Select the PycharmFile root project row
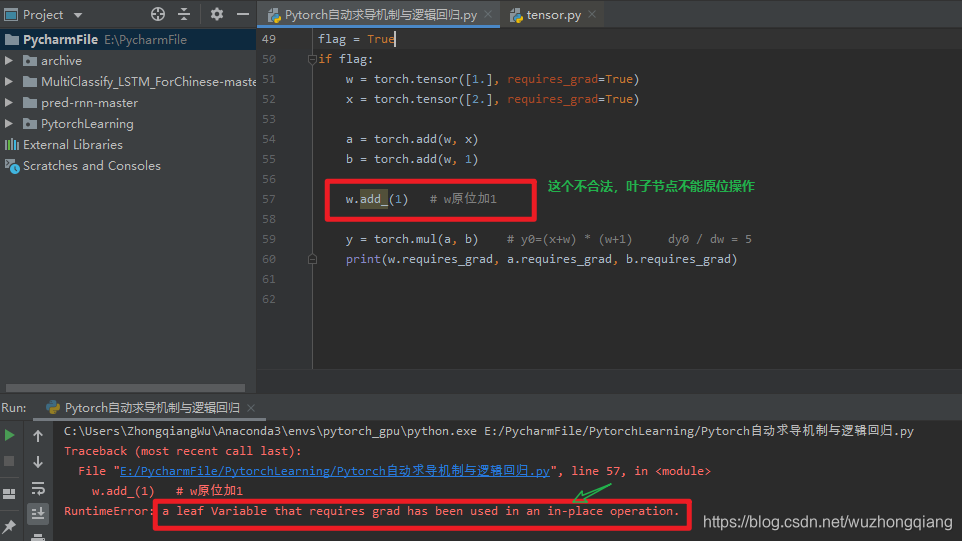 (128, 40)
